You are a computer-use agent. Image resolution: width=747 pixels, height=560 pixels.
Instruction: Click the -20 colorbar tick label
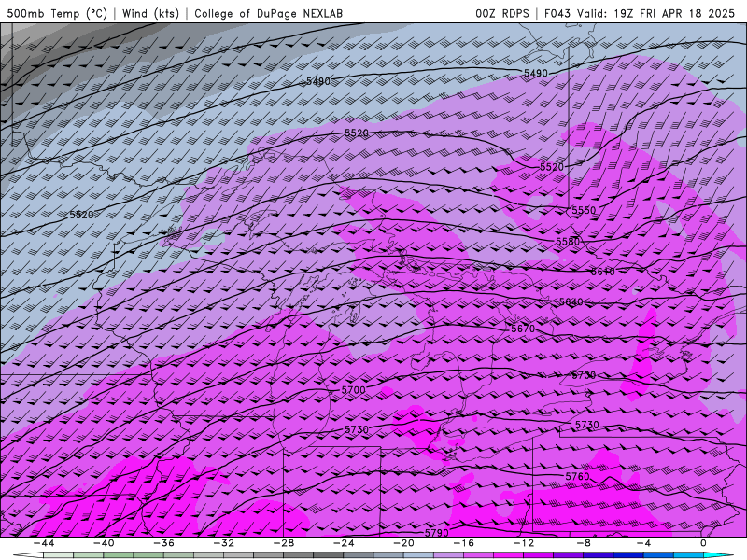click(x=403, y=543)
